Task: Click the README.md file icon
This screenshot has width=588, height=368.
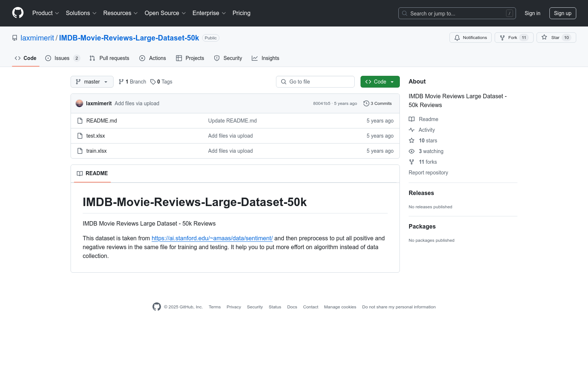Action: tap(80, 121)
